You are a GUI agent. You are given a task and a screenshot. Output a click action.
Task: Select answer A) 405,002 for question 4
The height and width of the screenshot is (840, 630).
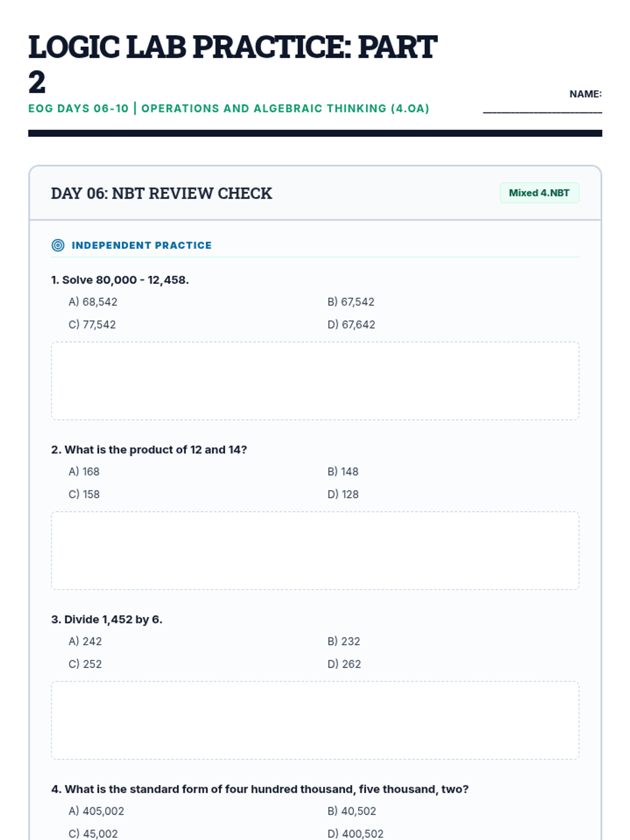96,811
